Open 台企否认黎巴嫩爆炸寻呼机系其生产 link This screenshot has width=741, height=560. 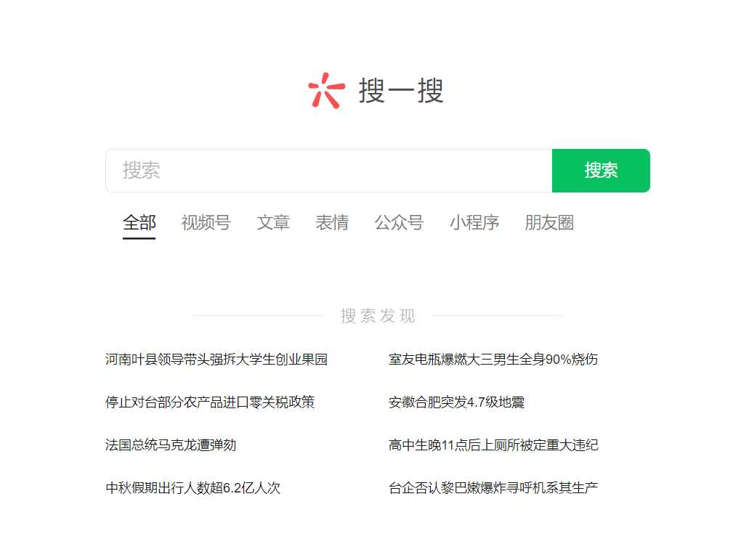click(x=493, y=487)
